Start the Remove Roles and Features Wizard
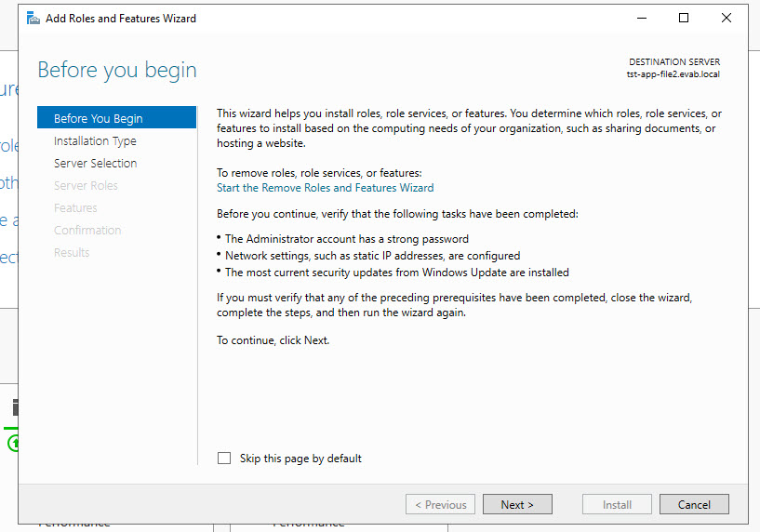Viewport: 760px width, 532px height. pos(325,187)
